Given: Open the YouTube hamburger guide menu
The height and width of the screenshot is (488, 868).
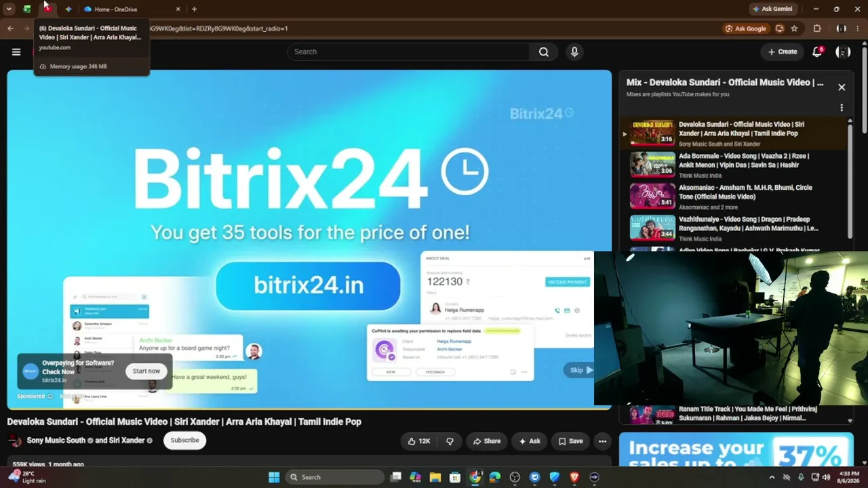Looking at the screenshot, I should pyautogui.click(x=16, y=52).
